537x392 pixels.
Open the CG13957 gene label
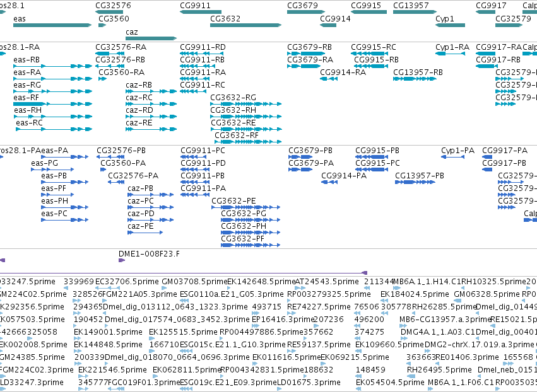pyautogui.click(x=411, y=6)
